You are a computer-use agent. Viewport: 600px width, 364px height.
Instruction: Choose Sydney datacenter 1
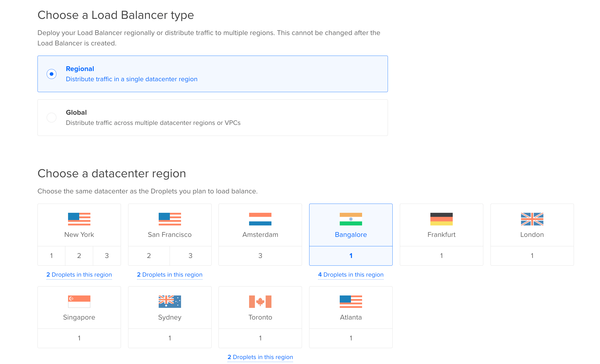pyautogui.click(x=170, y=338)
